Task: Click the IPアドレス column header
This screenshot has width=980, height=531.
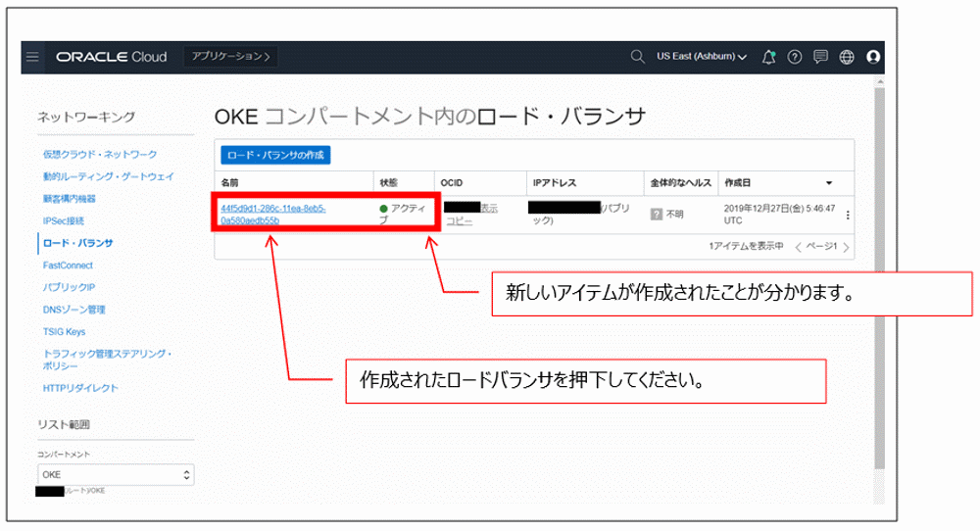Action: pyautogui.click(x=555, y=183)
